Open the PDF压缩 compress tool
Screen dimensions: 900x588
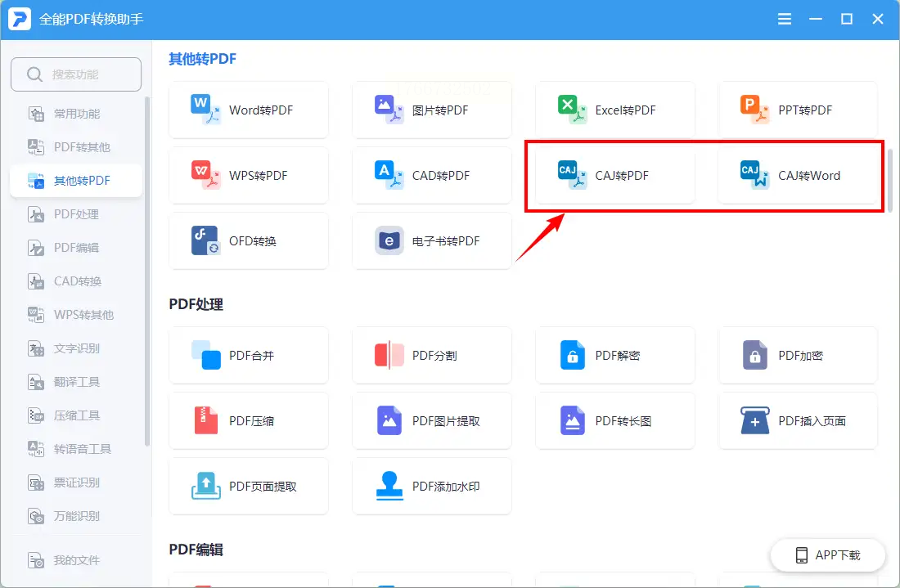click(249, 420)
